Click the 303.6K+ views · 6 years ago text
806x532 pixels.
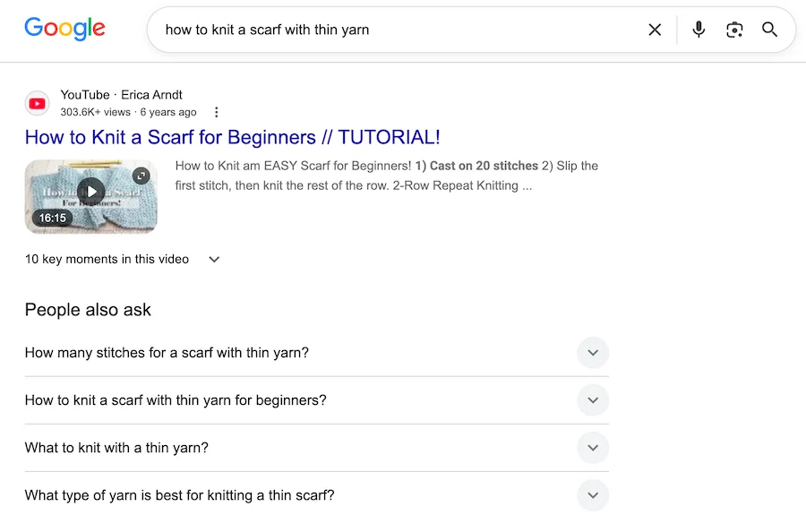(x=128, y=112)
